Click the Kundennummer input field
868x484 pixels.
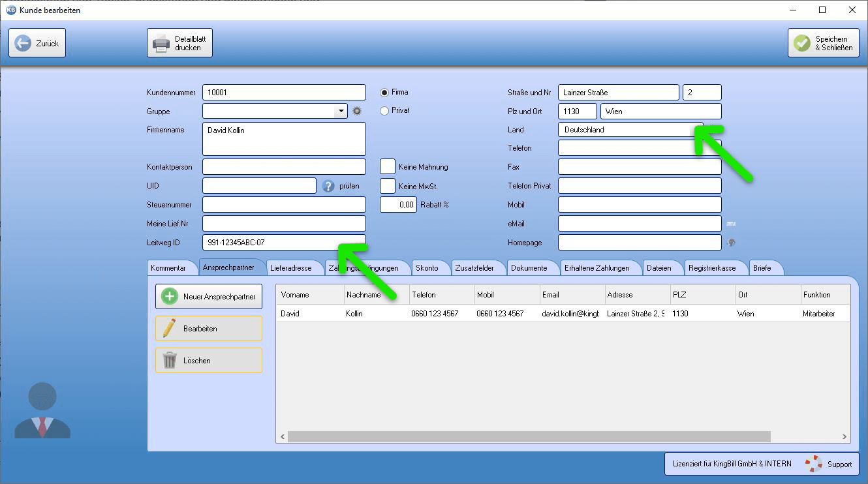(x=284, y=93)
